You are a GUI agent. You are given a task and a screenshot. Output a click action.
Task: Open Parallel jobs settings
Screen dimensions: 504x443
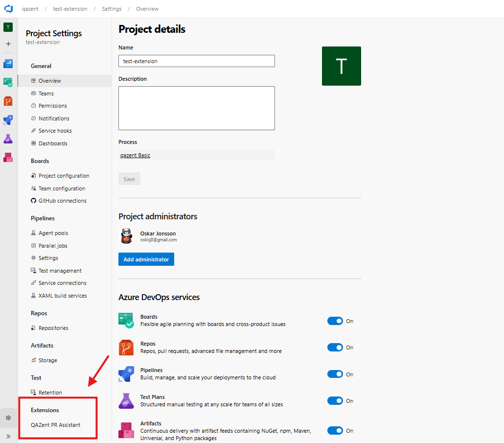coord(65,246)
